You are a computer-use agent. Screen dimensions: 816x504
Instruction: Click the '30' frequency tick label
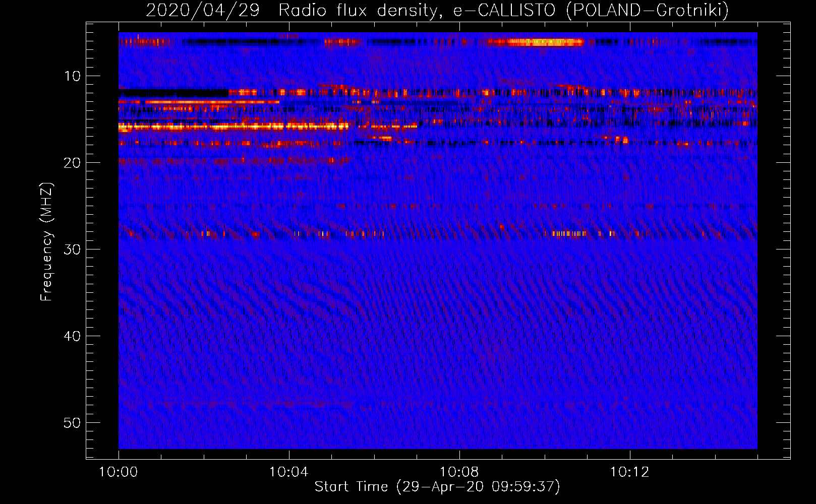point(72,249)
